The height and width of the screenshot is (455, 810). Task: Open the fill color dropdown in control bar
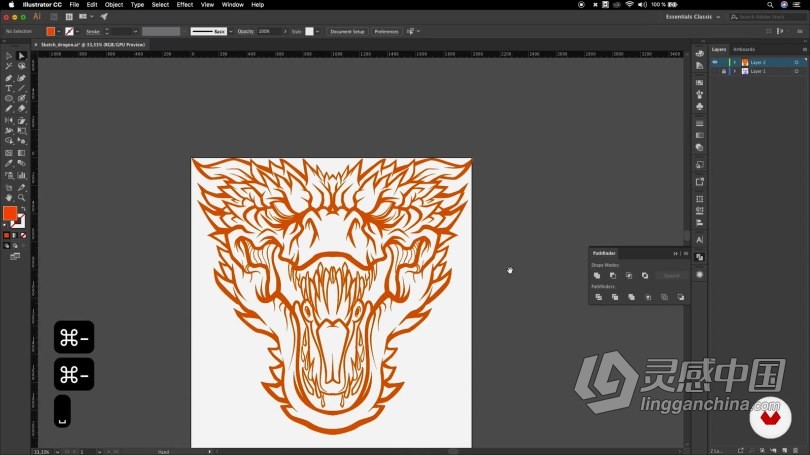coord(58,32)
